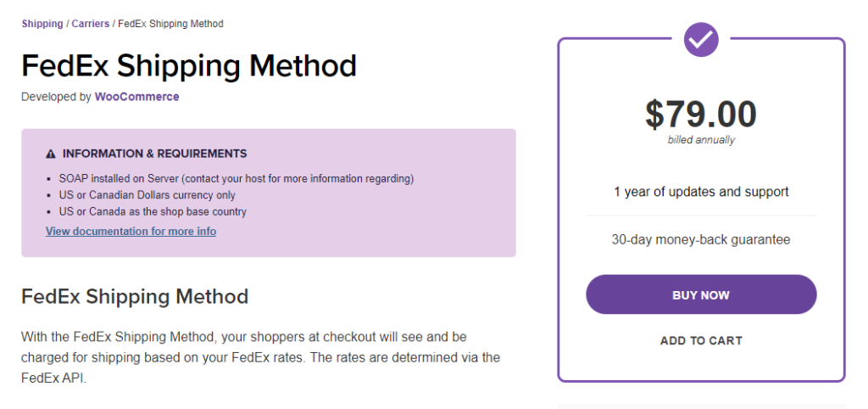Click the BUY NOW button

click(701, 294)
